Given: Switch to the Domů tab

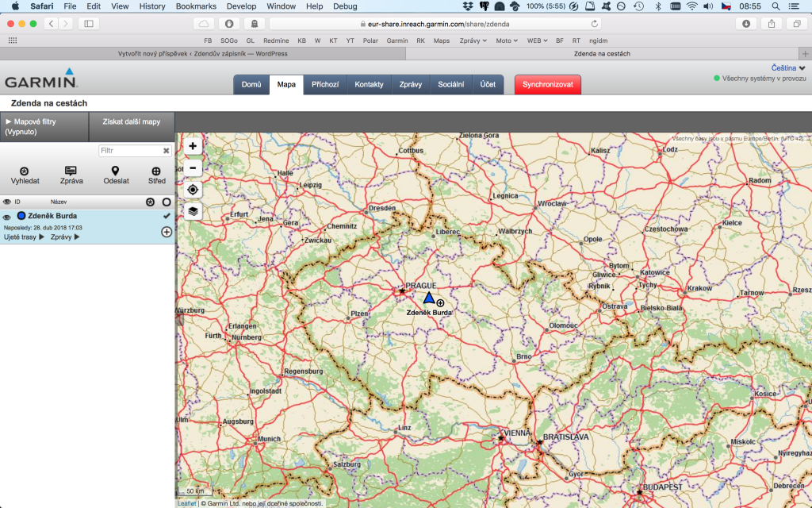Looking at the screenshot, I should tap(251, 84).
